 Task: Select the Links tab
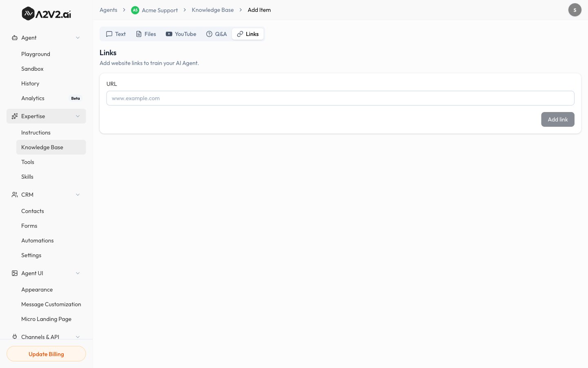[248, 34]
